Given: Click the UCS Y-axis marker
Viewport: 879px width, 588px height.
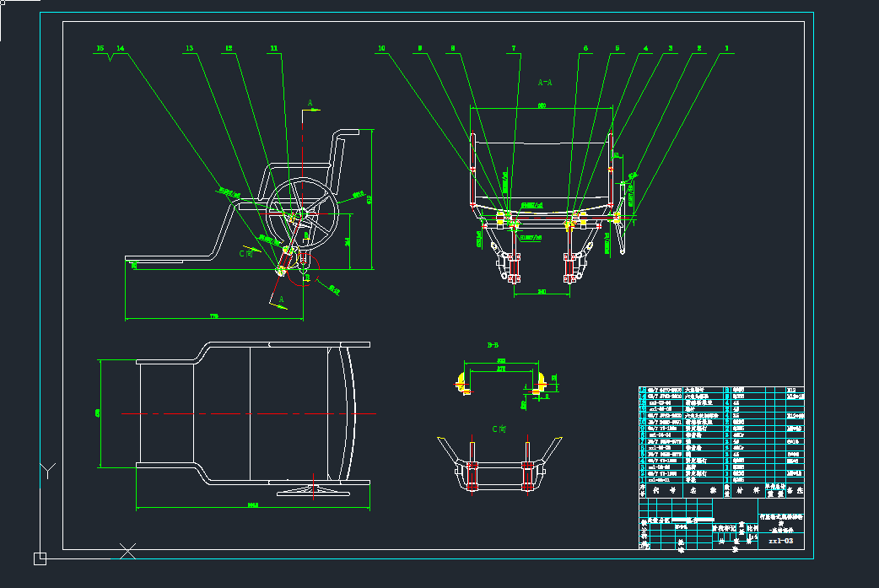Looking at the screenshot, I should click(x=48, y=469).
